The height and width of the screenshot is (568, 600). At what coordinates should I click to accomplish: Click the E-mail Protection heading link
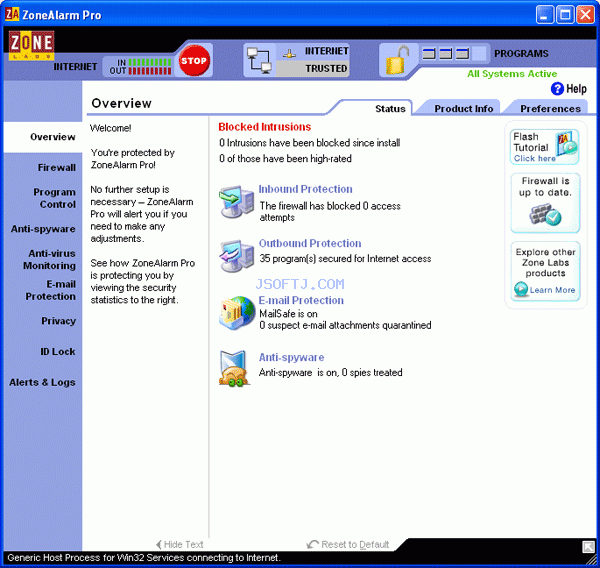(x=301, y=300)
